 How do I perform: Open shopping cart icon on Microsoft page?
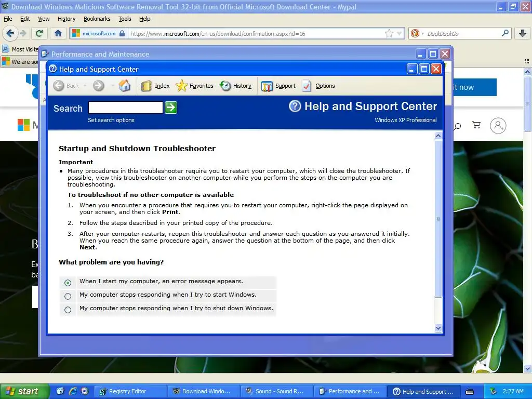(476, 125)
